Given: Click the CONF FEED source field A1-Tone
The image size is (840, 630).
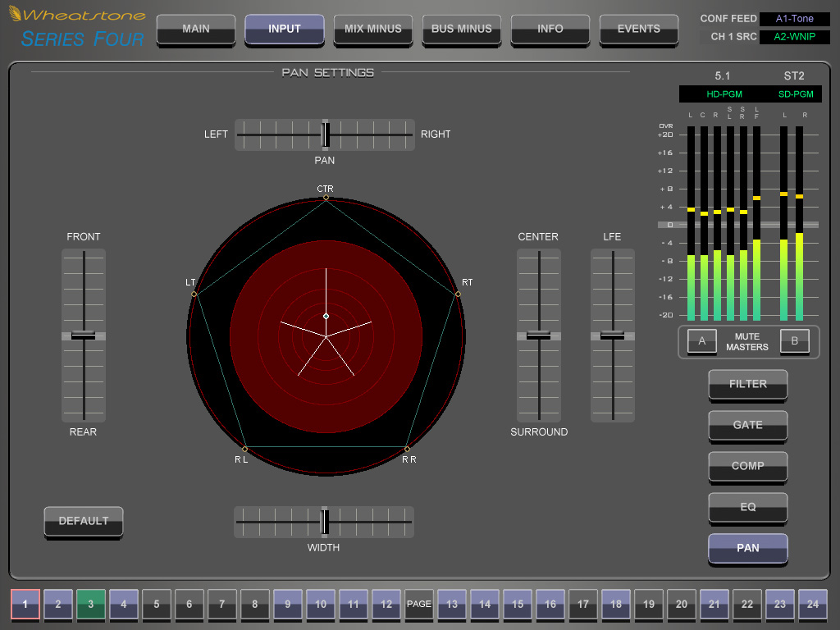Looking at the screenshot, I should [794, 19].
